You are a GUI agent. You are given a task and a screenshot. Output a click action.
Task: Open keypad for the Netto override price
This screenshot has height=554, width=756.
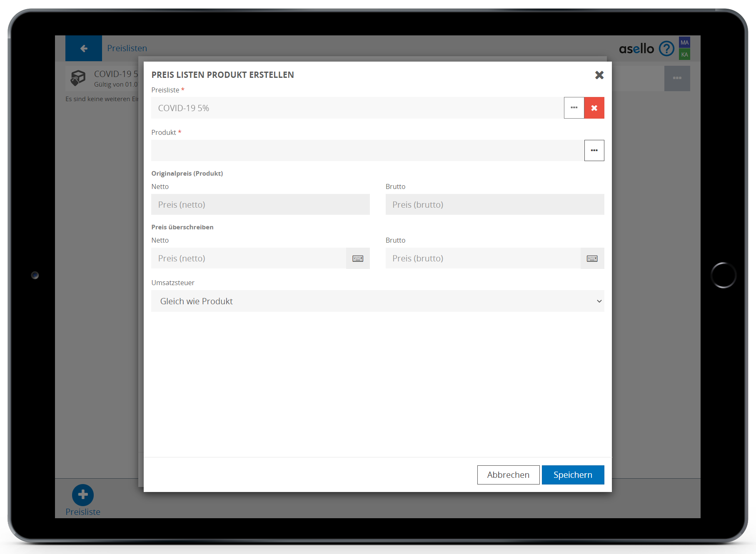(358, 258)
